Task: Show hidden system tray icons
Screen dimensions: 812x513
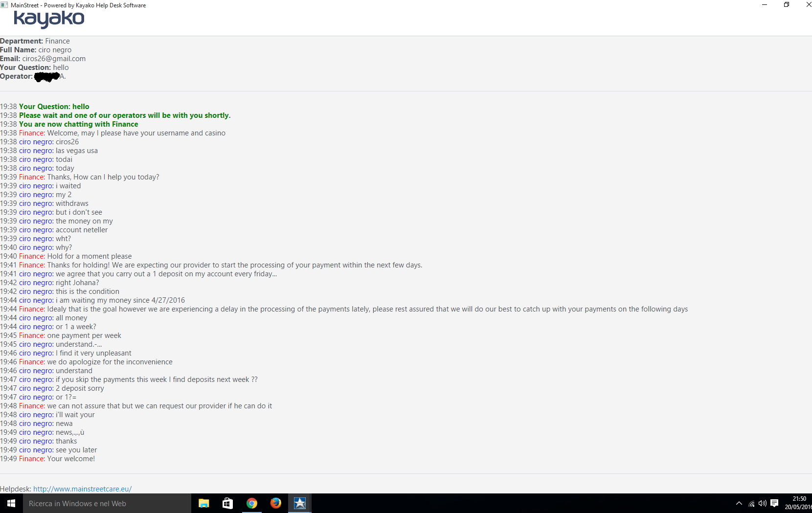Action: pyautogui.click(x=739, y=503)
